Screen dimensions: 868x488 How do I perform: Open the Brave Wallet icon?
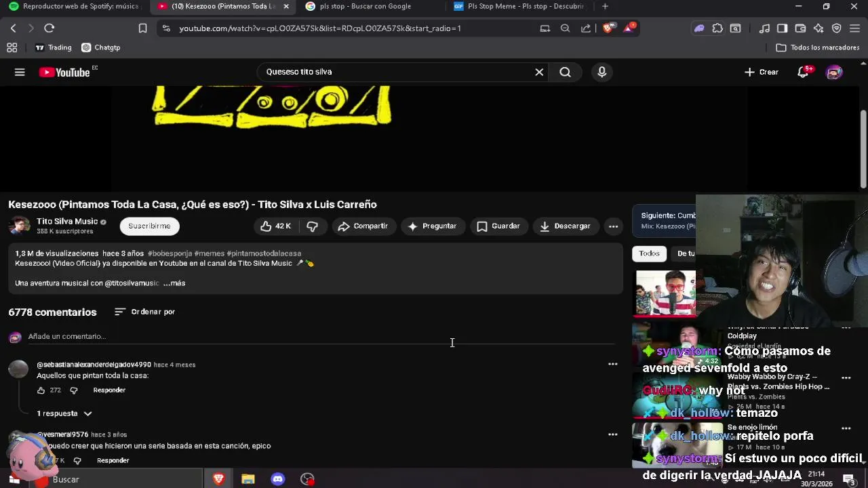[800, 28]
